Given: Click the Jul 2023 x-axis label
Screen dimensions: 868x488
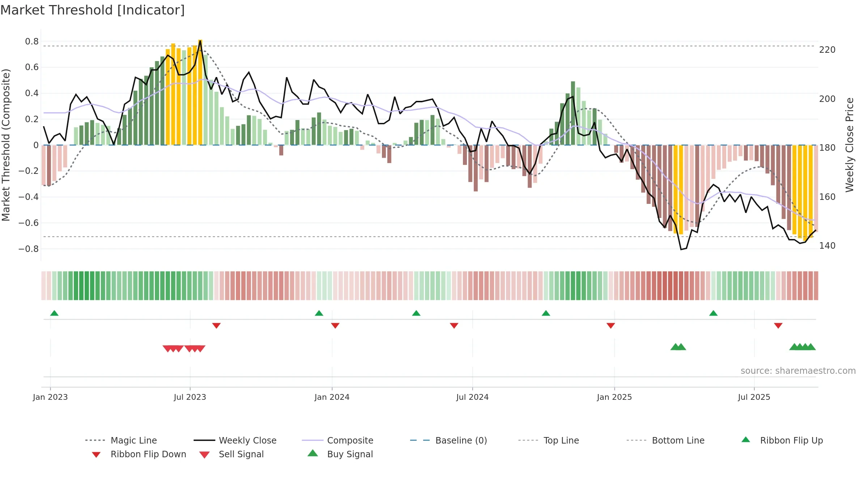Looking at the screenshot, I should [190, 397].
